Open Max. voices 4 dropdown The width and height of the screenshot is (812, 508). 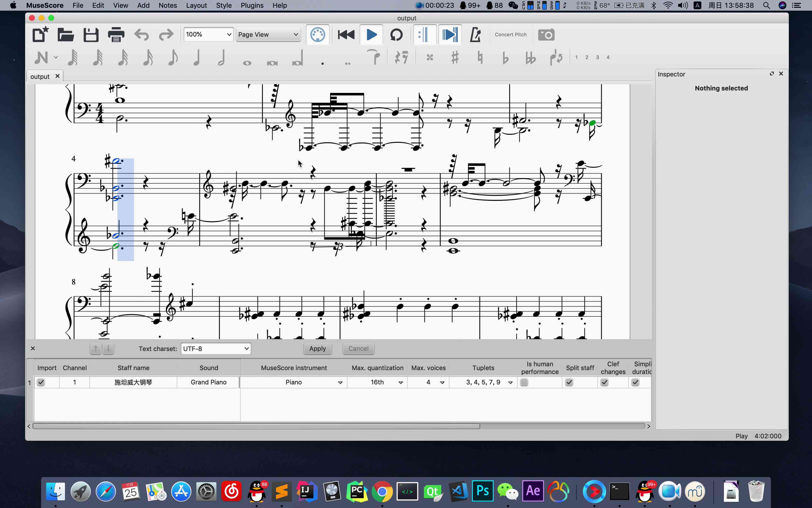pyautogui.click(x=428, y=382)
